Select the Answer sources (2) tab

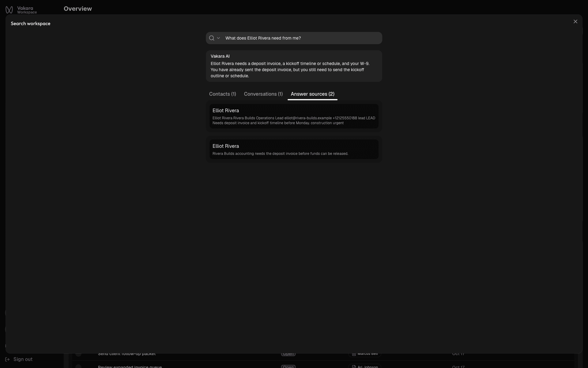312,94
